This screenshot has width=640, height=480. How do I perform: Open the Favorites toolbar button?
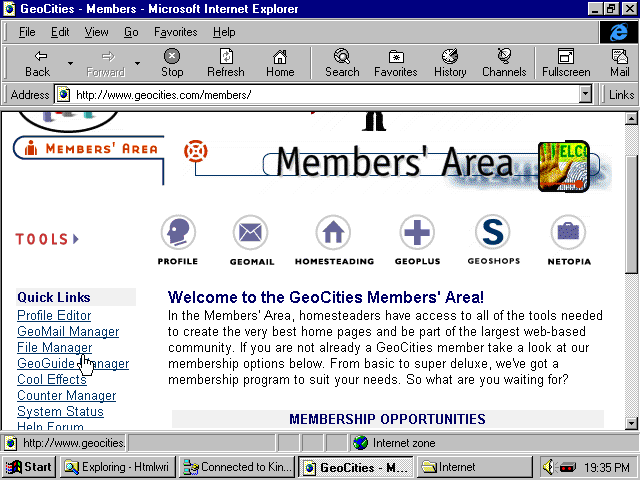coord(396,63)
